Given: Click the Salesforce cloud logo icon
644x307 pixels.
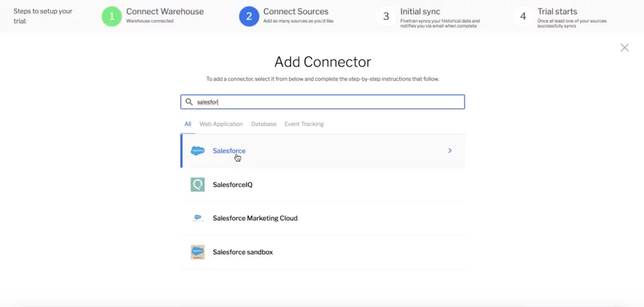Looking at the screenshot, I should [x=197, y=151].
